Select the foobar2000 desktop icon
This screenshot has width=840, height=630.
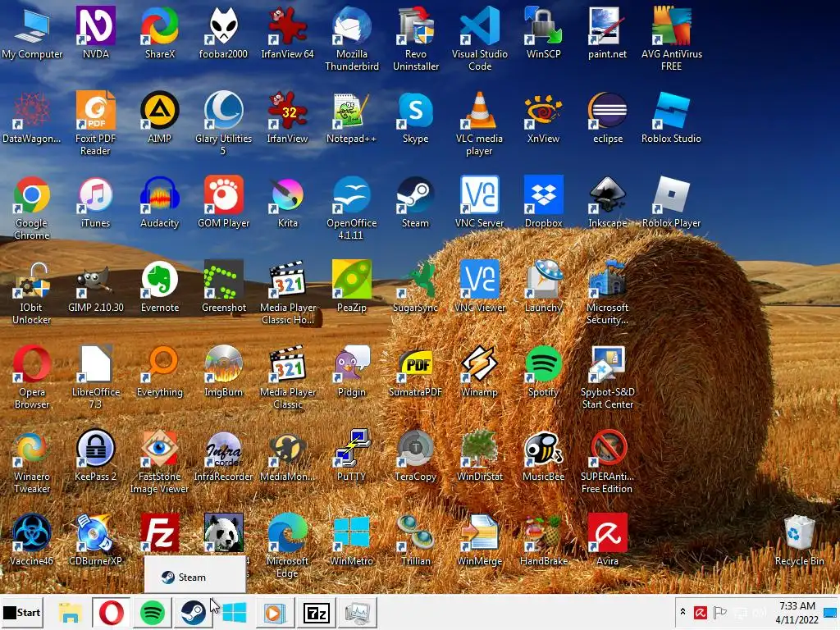click(223, 32)
